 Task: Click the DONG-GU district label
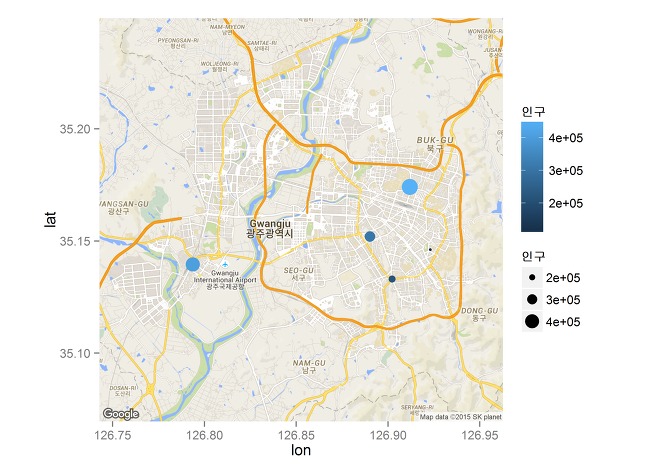480,314
